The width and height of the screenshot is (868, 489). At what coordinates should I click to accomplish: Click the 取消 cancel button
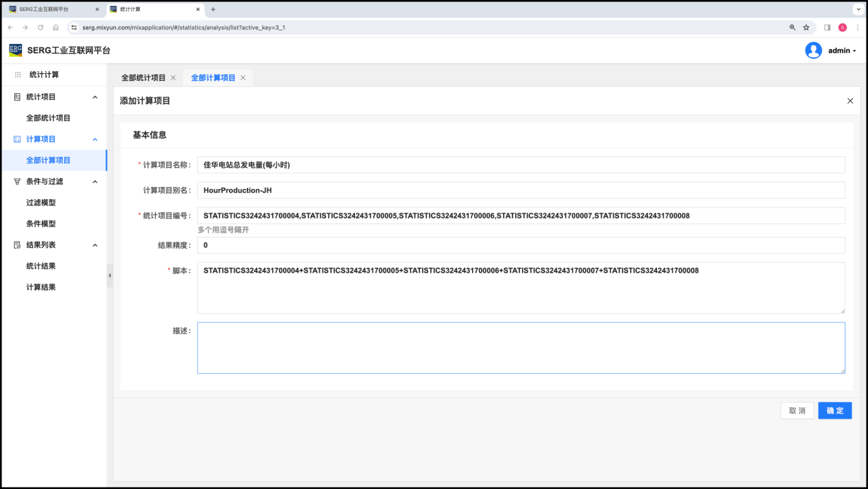click(x=797, y=410)
